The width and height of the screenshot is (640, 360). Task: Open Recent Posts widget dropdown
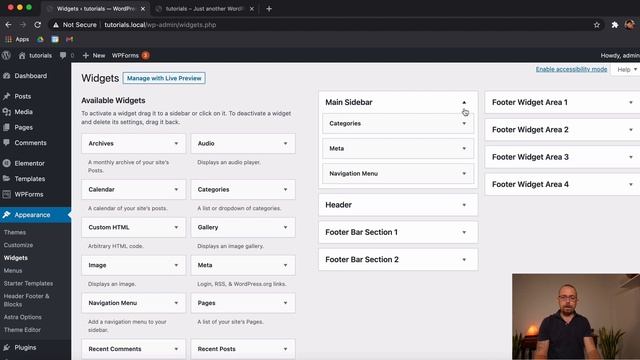point(285,349)
